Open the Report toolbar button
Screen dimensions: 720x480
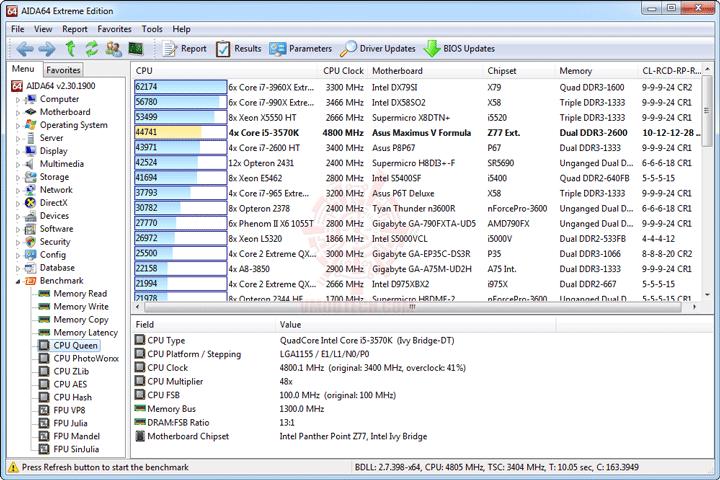(x=184, y=49)
